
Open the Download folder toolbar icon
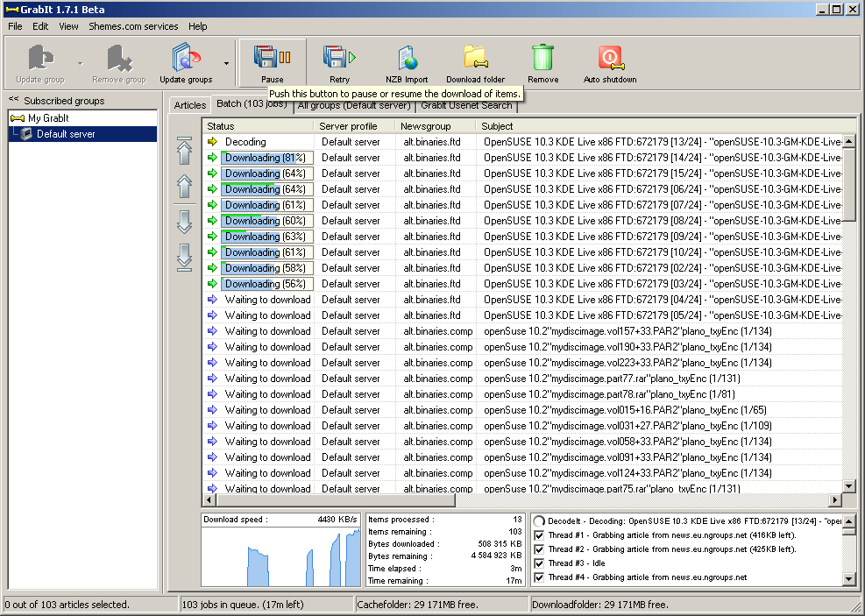475,60
